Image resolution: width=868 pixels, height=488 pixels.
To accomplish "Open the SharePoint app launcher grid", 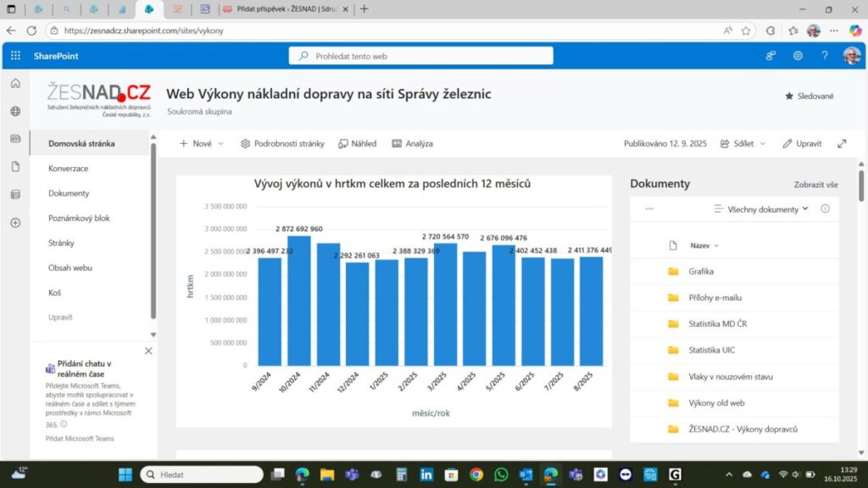I will click(15, 56).
